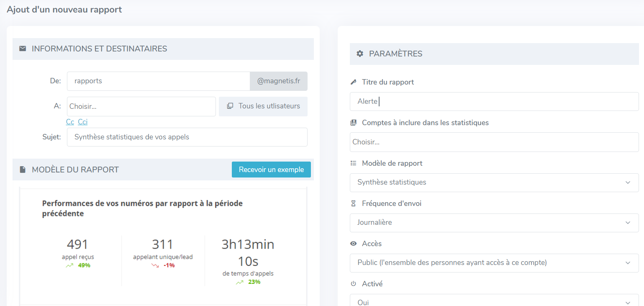This screenshot has width=644, height=306.
Task: Click the list icon next to Modèle de rapport
Action: pos(353,163)
